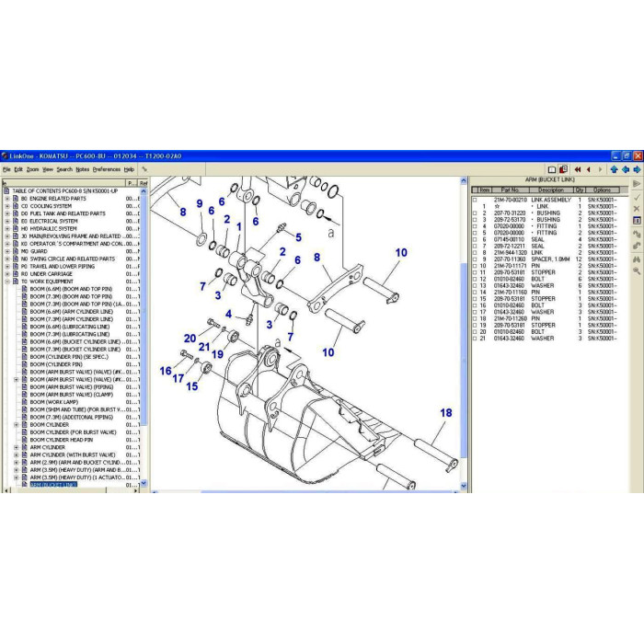
Task: Click the tree panel scroll-up arrow
Action: (144, 191)
